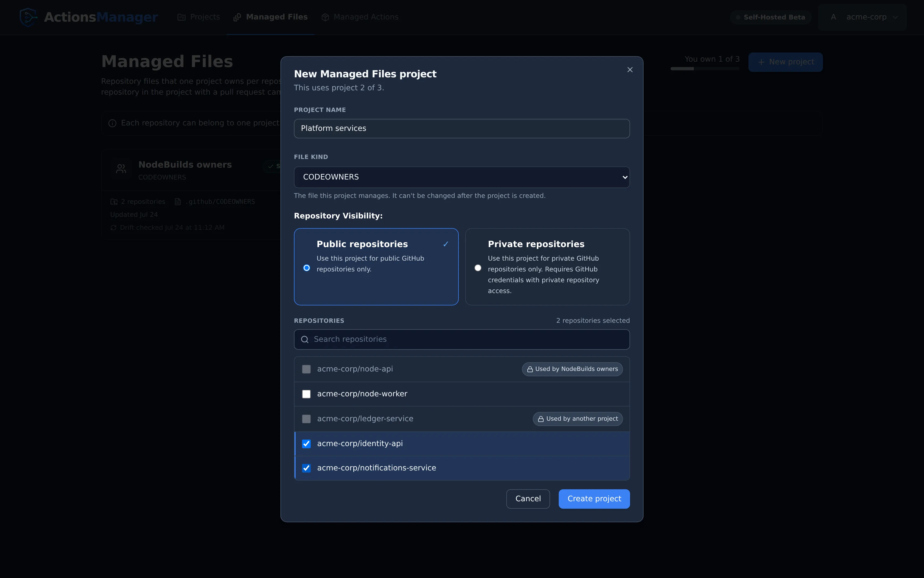Uncheck the acme-corp/notifications-service checkbox

click(306, 468)
